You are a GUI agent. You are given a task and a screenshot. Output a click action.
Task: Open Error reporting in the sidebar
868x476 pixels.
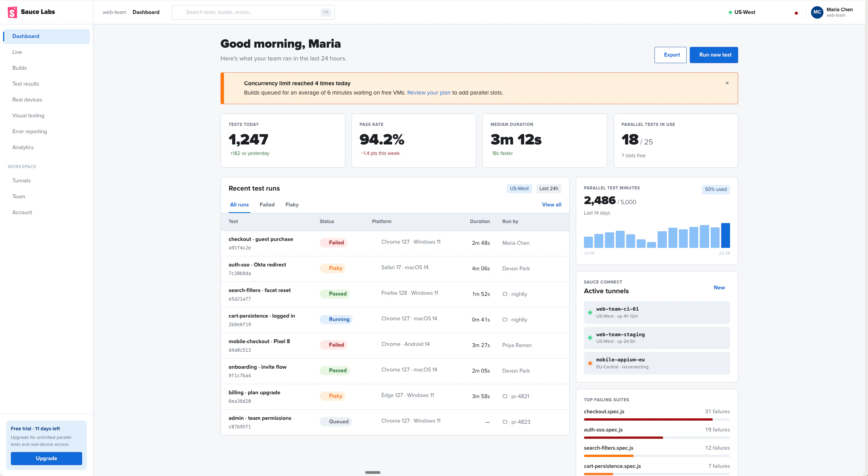click(46, 132)
